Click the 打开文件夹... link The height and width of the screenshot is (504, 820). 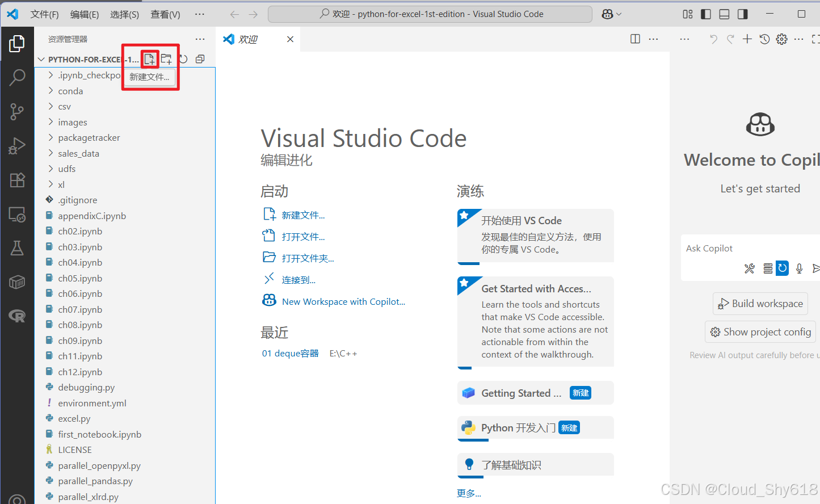pos(308,258)
